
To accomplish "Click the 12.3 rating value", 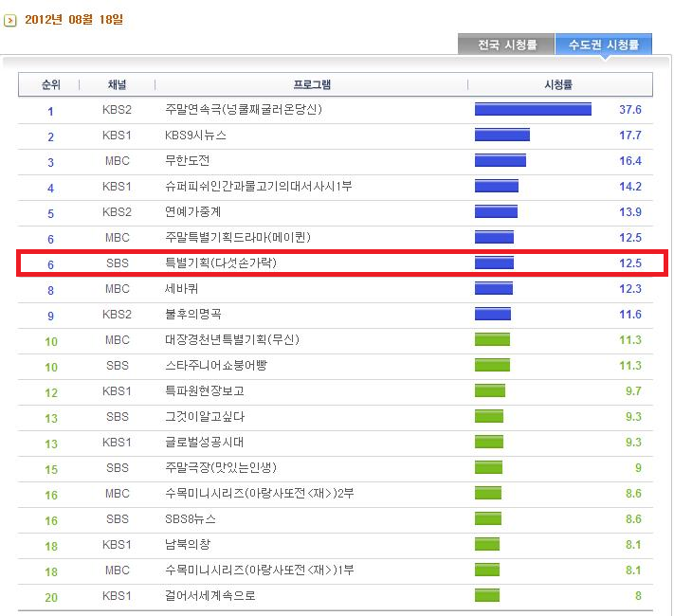I will pyautogui.click(x=630, y=289).
